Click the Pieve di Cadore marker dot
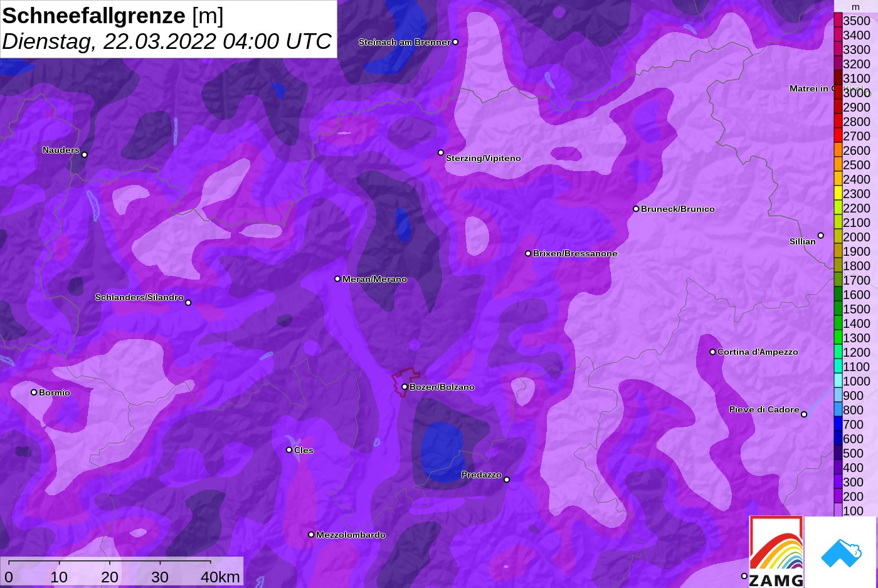The height and width of the screenshot is (588, 878). pos(804,414)
